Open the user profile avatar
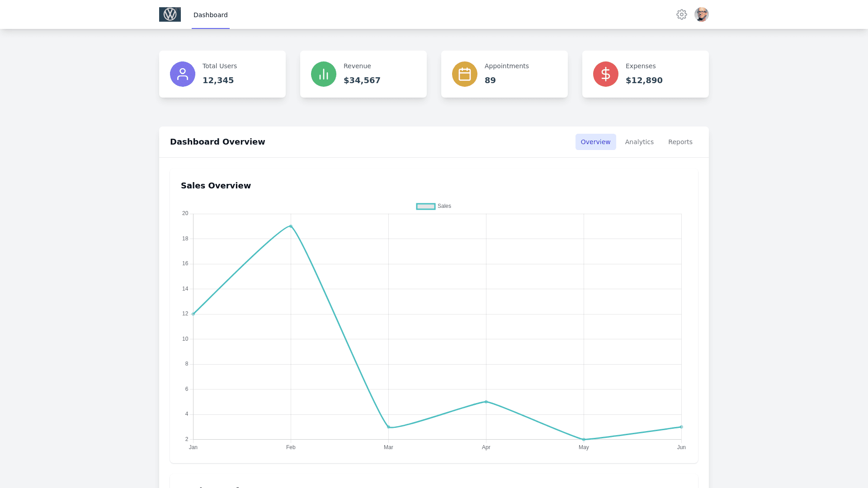The width and height of the screenshot is (868, 488). 701,14
